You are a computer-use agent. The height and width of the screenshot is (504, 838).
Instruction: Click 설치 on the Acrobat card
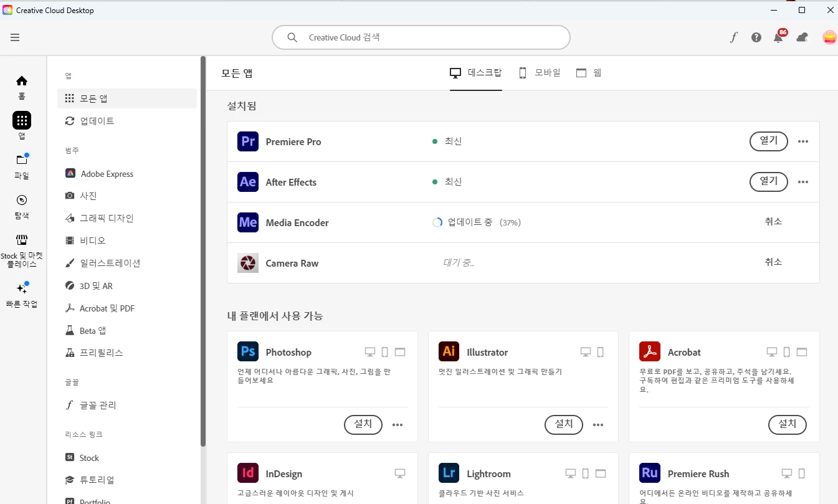coord(788,424)
